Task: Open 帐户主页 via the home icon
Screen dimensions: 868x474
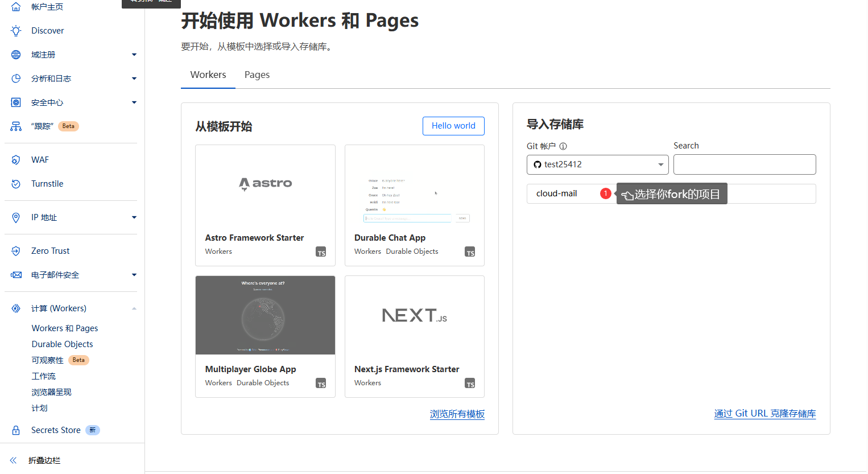Action: 16,6
